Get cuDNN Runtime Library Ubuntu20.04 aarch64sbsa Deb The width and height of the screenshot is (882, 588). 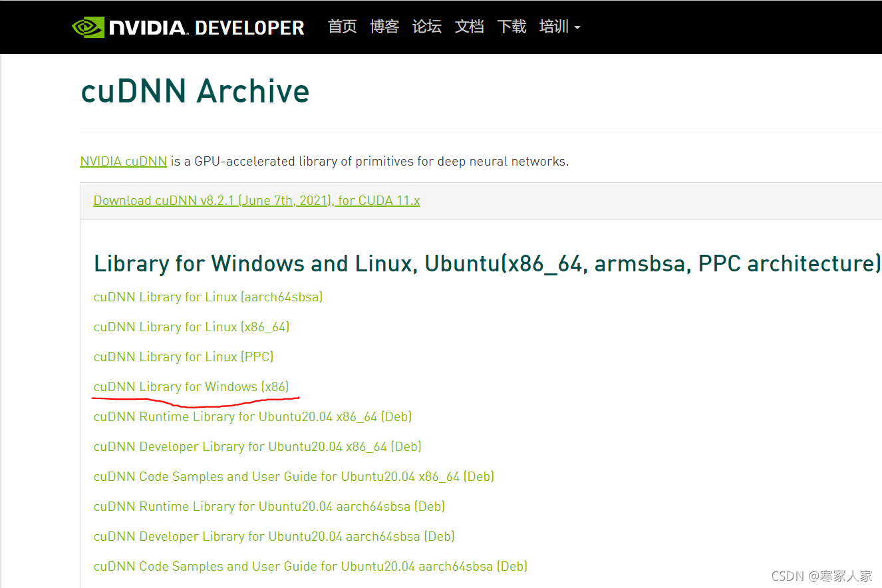[x=269, y=506]
